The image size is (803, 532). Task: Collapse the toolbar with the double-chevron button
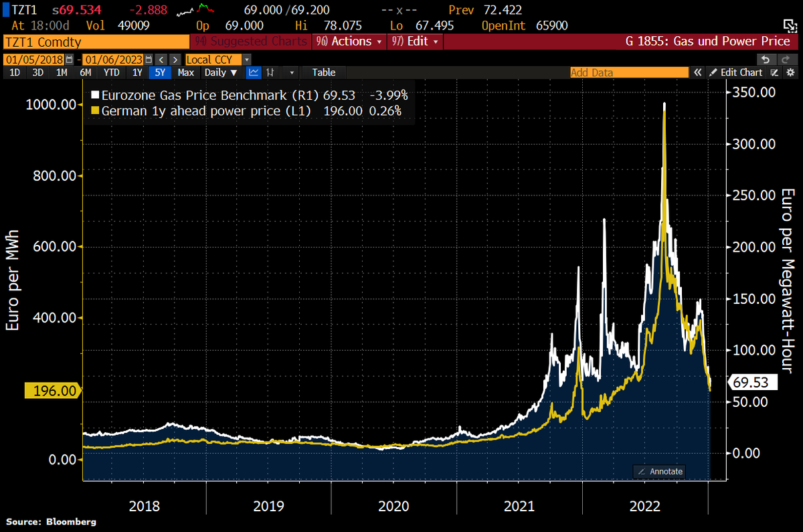click(698, 72)
